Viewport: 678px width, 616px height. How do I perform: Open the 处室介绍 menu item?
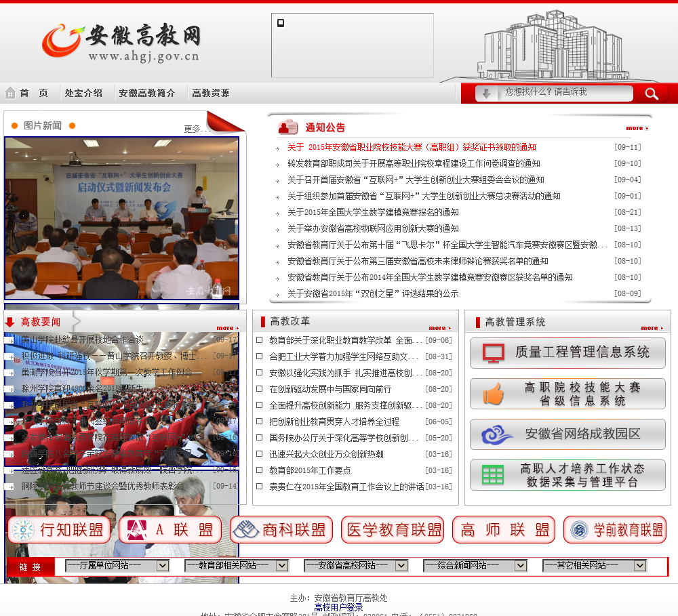[x=83, y=93]
